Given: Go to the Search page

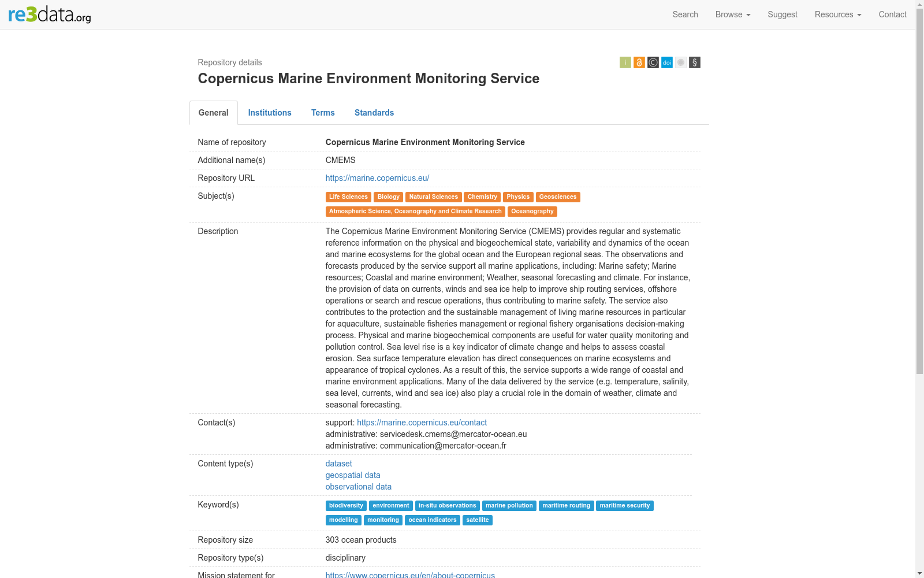Looking at the screenshot, I should (x=685, y=14).
